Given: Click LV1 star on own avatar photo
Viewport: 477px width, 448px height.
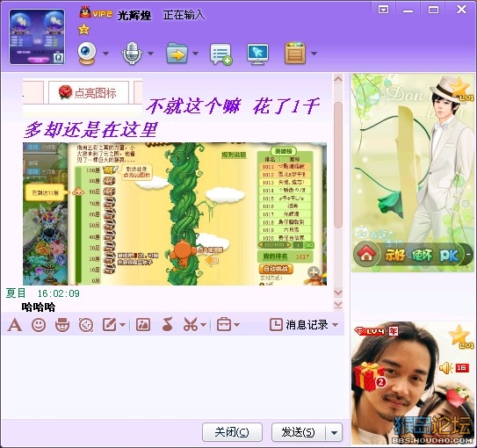Looking at the screenshot, I should (x=461, y=337).
